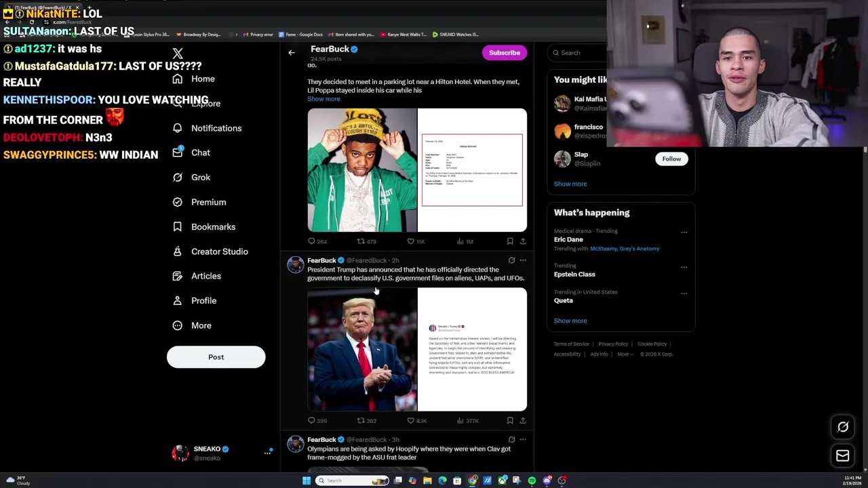Screen dimensions: 868x488
Task: Open Grok in the sidebar
Action: tap(191, 178)
